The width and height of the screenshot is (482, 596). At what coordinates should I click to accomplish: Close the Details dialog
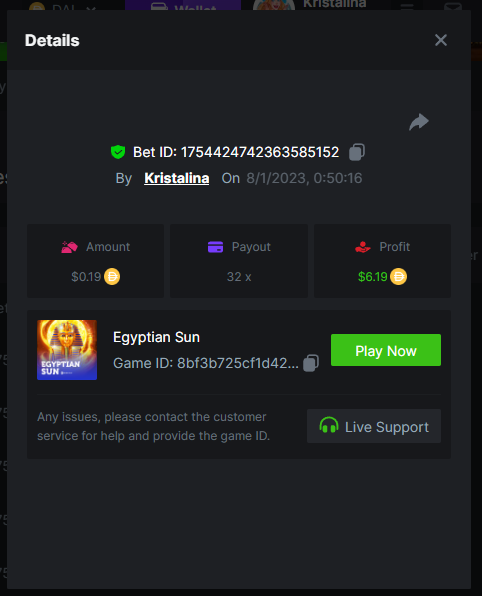click(441, 40)
